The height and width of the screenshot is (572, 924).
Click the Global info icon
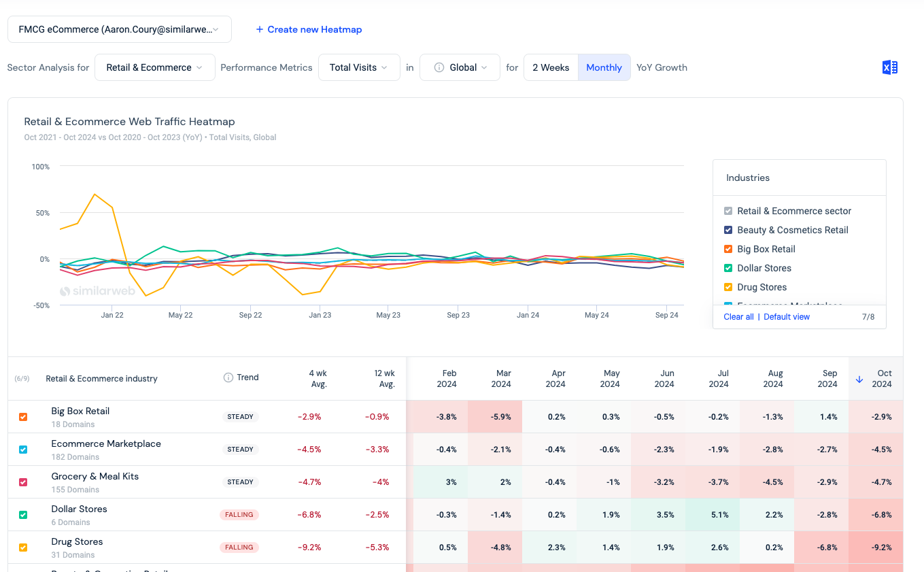pyautogui.click(x=439, y=67)
